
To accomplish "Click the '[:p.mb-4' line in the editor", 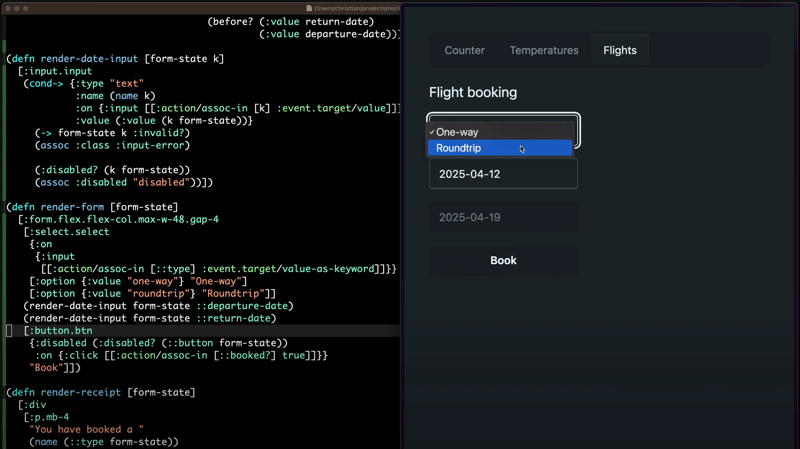I will click(x=46, y=417).
